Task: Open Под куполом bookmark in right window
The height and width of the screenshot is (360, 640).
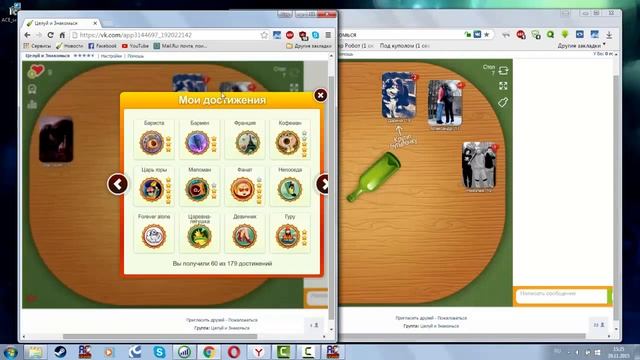Action: click(x=404, y=46)
